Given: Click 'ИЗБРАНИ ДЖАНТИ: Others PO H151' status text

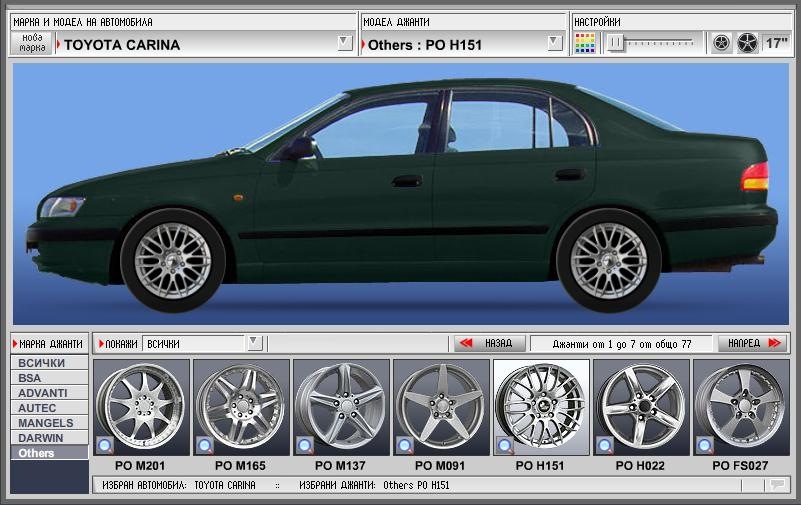Looking at the screenshot, I should (374, 485).
